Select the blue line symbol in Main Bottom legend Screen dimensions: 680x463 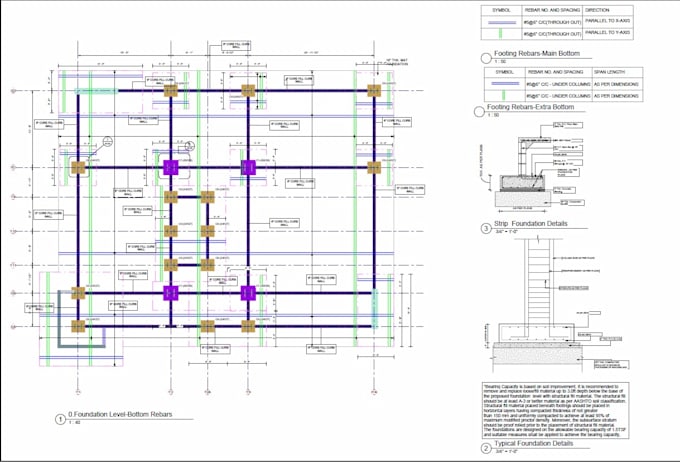(x=502, y=22)
